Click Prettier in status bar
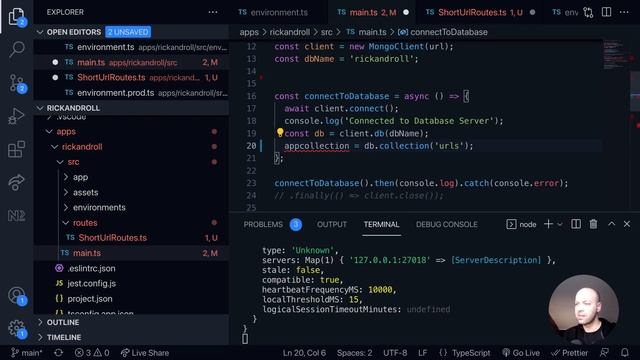640x360 pixels. point(570,353)
